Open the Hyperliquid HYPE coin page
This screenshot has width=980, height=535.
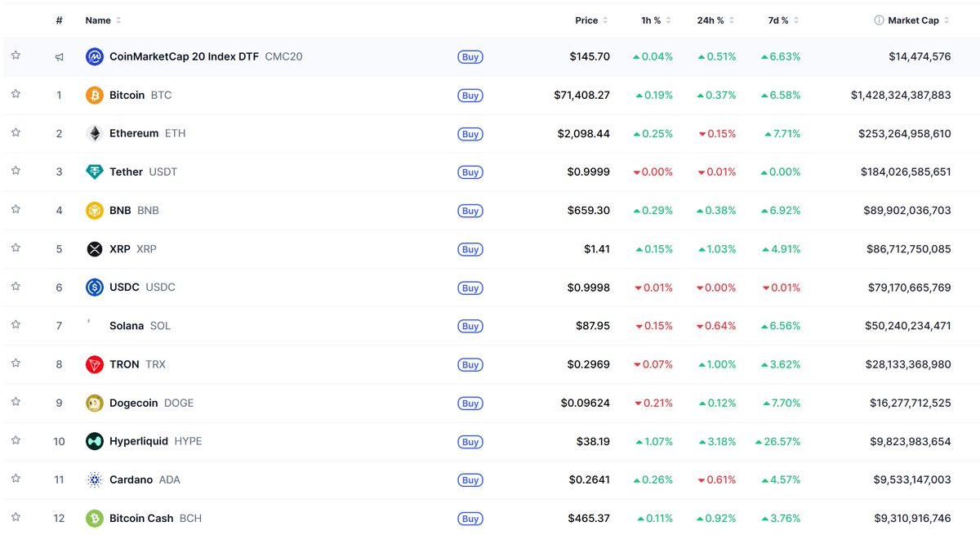tap(155, 441)
